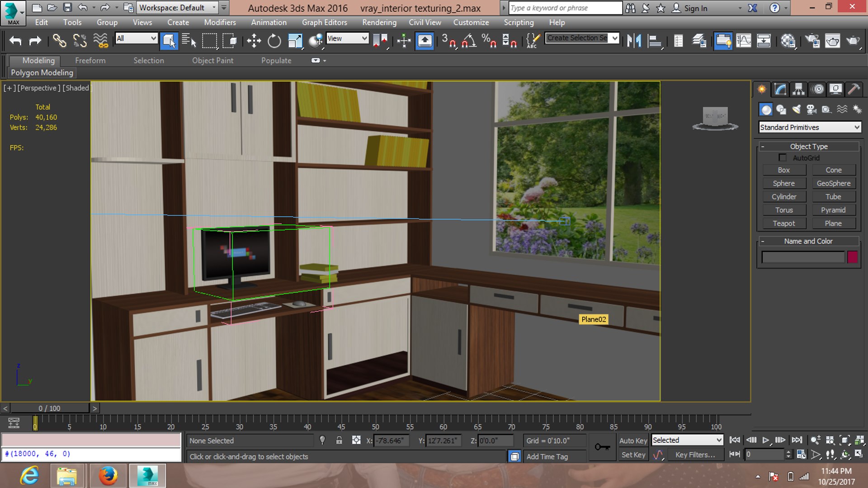The image size is (868, 488).
Task: Select the Move tool in main toolbar
Action: pyautogui.click(x=254, y=41)
